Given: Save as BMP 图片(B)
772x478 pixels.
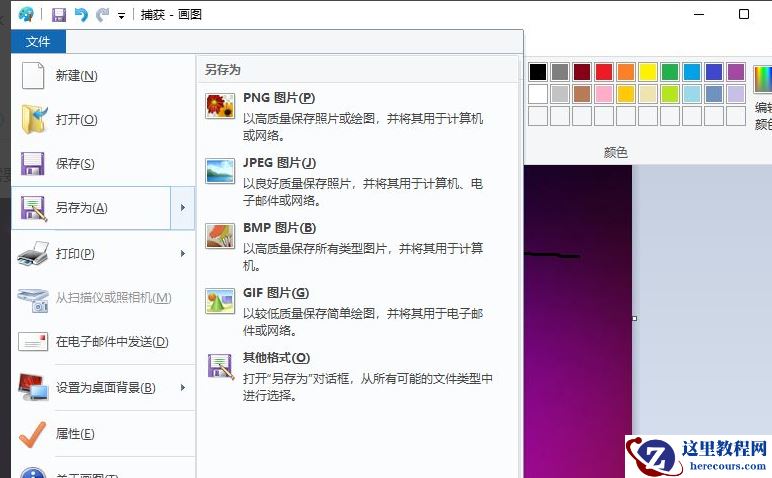Looking at the screenshot, I should pos(358,245).
